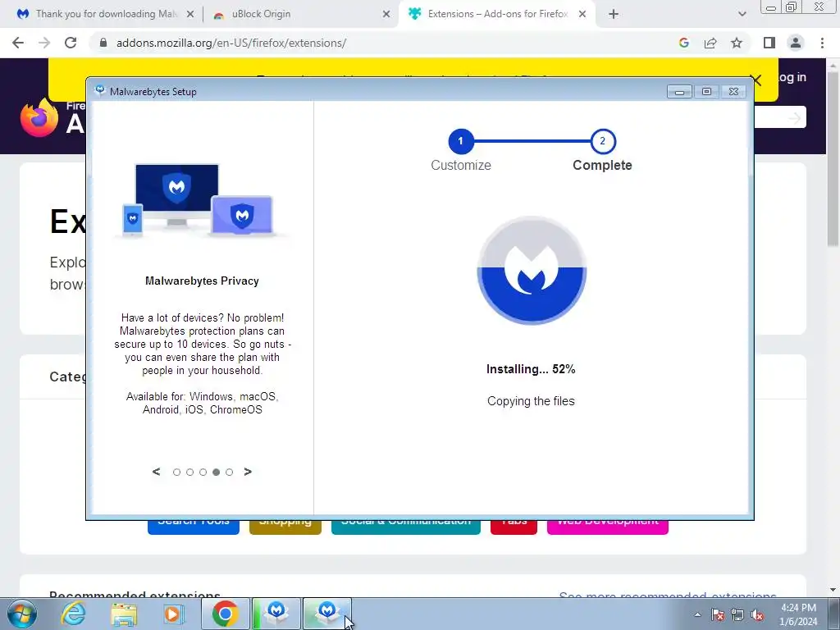This screenshot has width=840, height=630.
Task: Expand the tab search chevron
Action: point(742,15)
